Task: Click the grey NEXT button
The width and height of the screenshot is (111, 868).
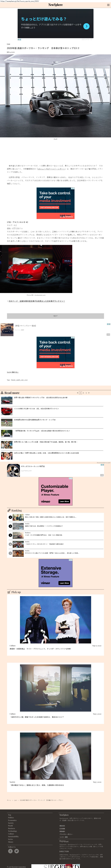Action: (x=55, y=316)
